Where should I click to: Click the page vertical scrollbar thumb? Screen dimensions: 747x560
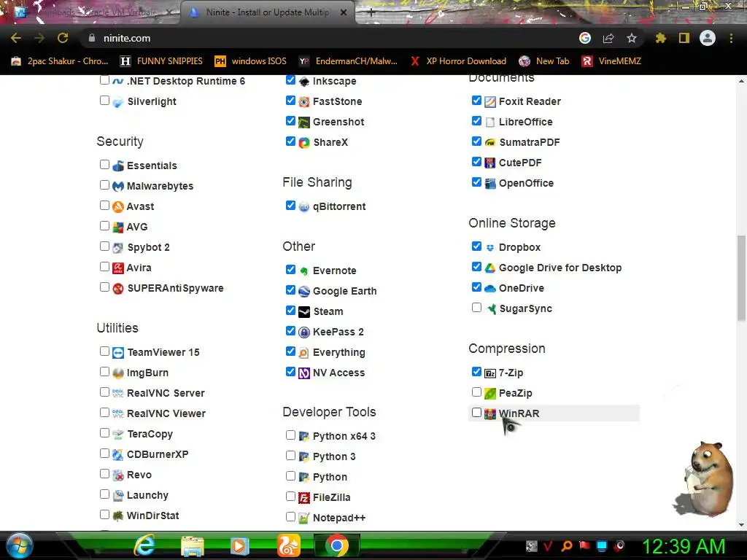pyautogui.click(x=741, y=279)
